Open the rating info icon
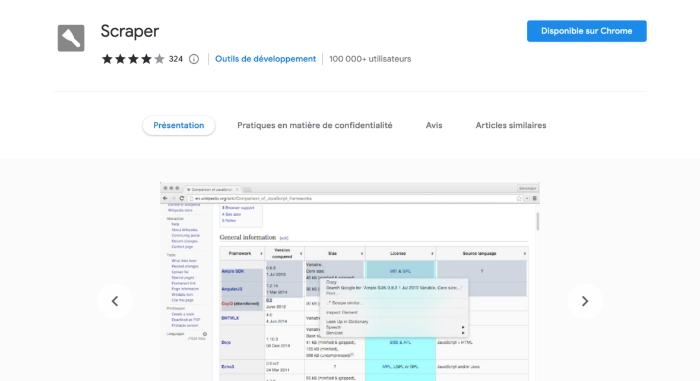Screen dimensions: 700x381 (194, 59)
